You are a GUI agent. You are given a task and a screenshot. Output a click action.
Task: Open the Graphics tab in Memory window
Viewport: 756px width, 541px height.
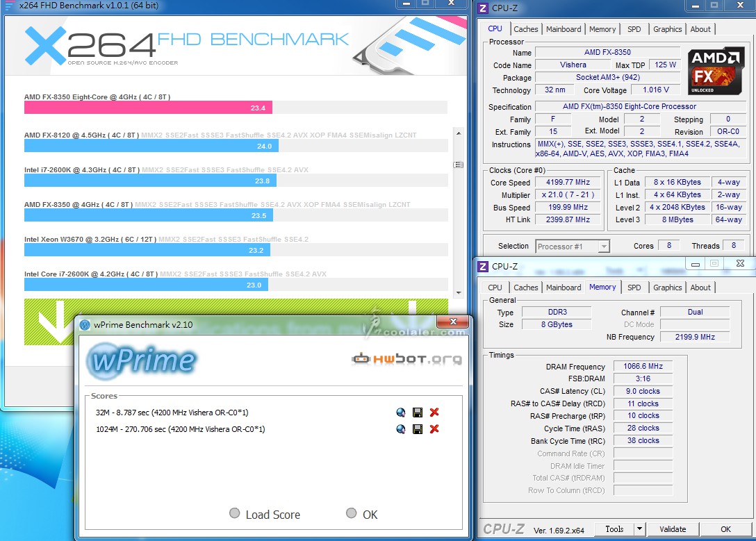[667, 288]
